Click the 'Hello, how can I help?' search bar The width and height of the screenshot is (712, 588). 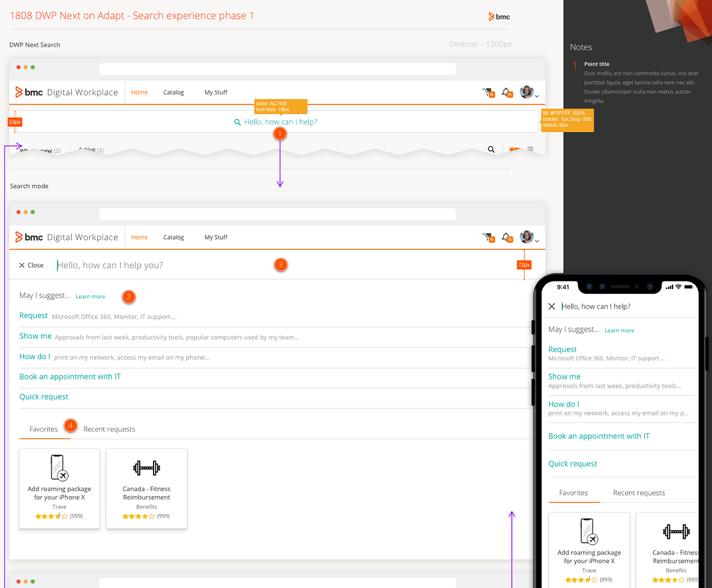tap(277, 122)
